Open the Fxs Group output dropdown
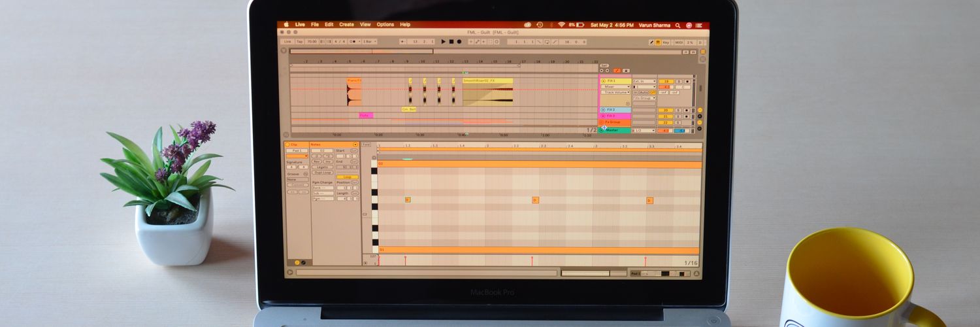 pyautogui.click(x=644, y=98)
